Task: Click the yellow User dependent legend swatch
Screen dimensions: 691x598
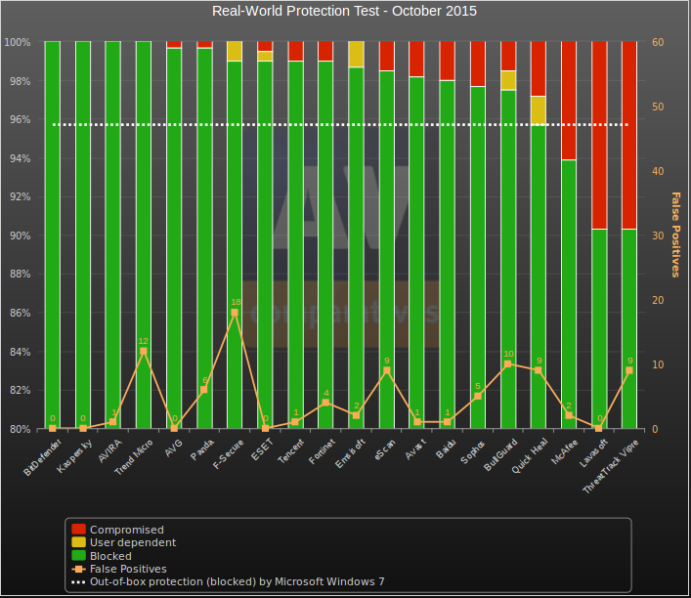Action: [x=78, y=542]
